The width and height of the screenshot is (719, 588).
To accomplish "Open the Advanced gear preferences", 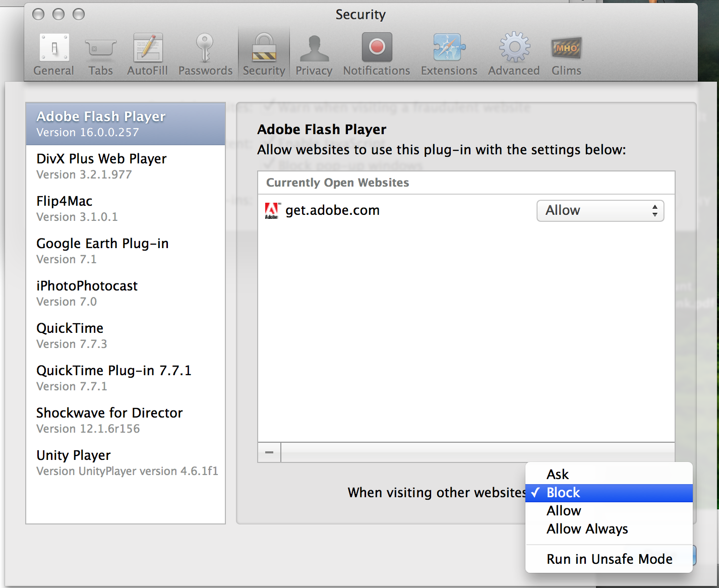I will click(514, 54).
